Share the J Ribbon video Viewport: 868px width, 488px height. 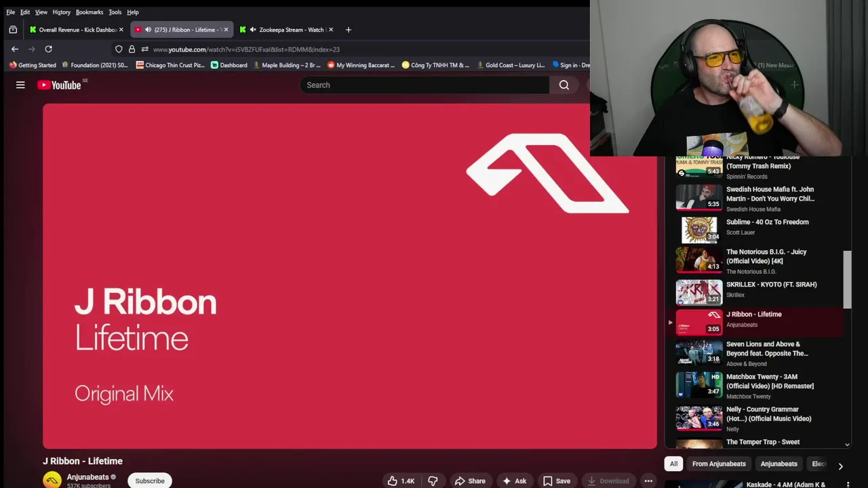(470, 481)
